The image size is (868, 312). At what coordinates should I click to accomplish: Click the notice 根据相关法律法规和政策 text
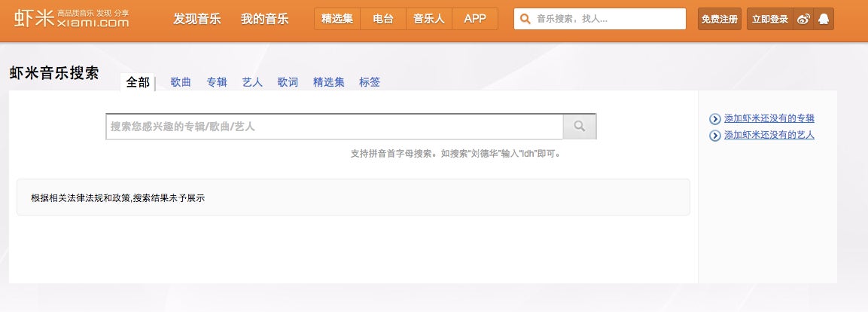[118, 198]
